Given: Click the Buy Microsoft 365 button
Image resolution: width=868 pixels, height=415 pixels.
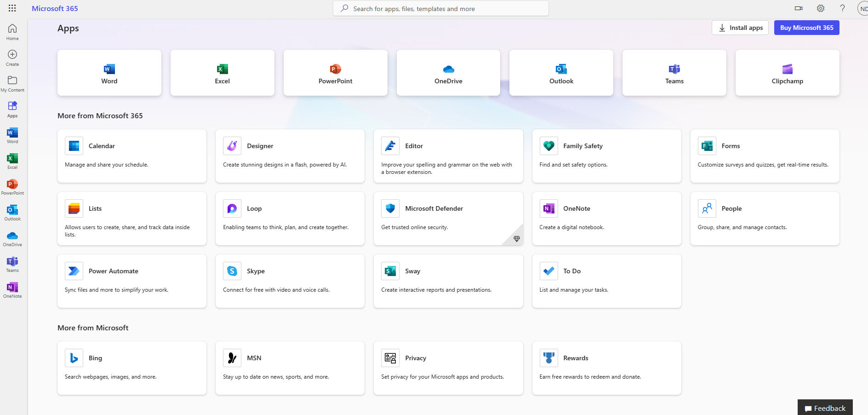Looking at the screenshot, I should tap(807, 28).
